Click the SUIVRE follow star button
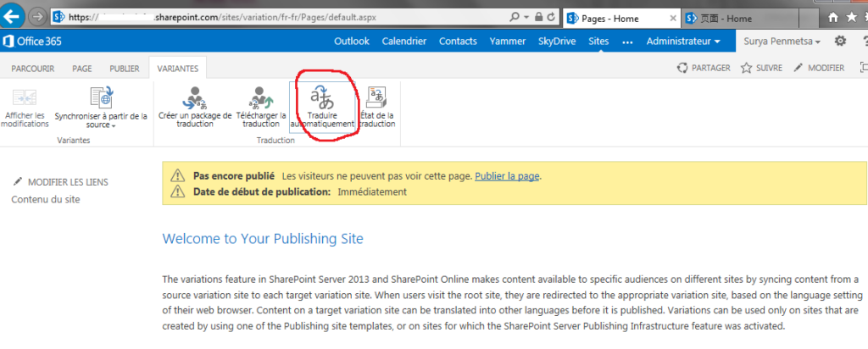Viewport: 868px width, 349px height. pyautogui.click(x=761, y=68)
